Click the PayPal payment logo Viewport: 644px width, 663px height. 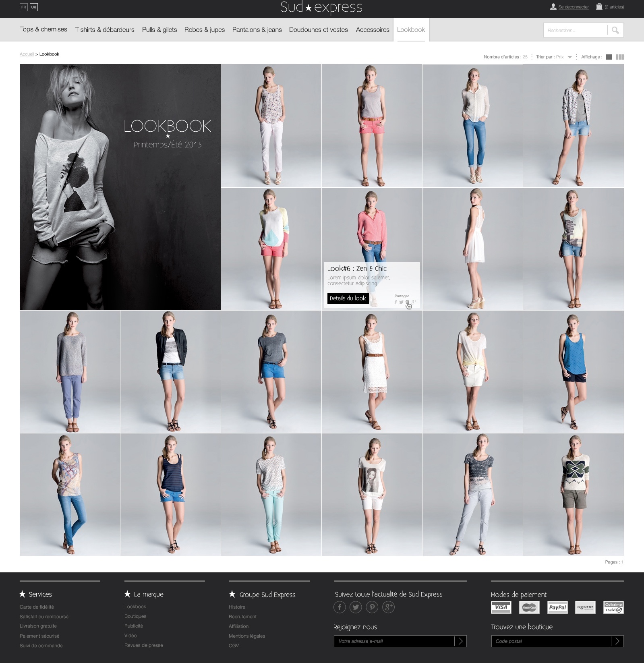557,607
